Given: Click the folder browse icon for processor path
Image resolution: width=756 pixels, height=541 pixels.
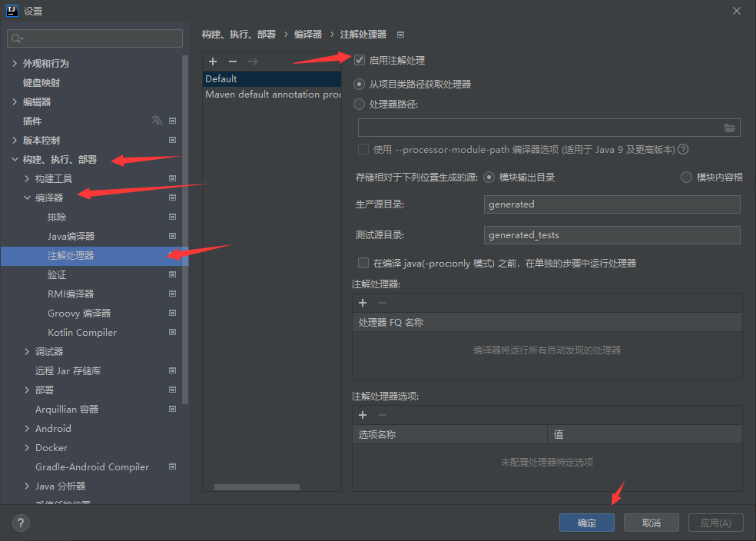Looking at the screenshot, I should [x=729, y=128].
